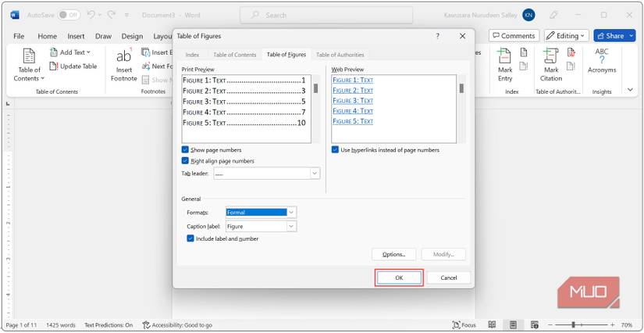
Task: Expand the Formats combo box
Action: click(291, 213)
